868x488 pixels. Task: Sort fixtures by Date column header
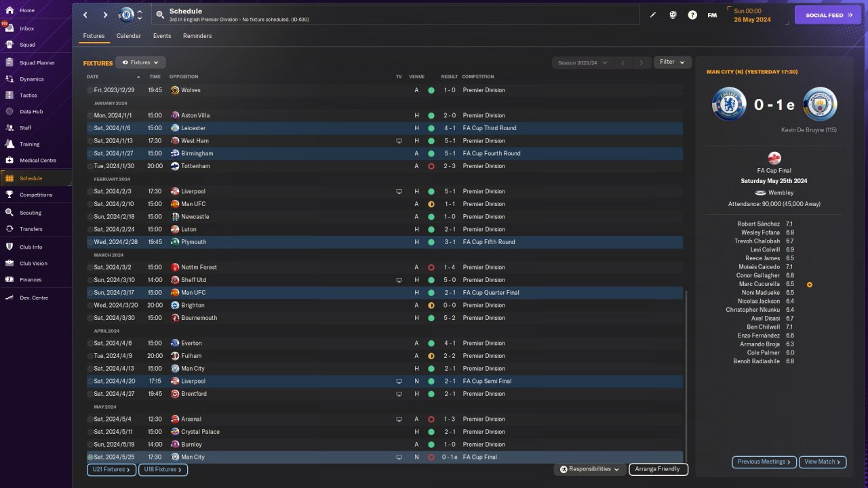click(93, 77)
